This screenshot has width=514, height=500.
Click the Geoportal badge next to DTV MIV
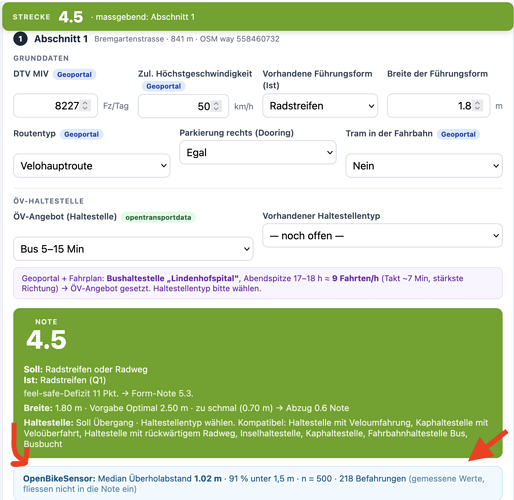pyautogui.click(x=74, y=74)
